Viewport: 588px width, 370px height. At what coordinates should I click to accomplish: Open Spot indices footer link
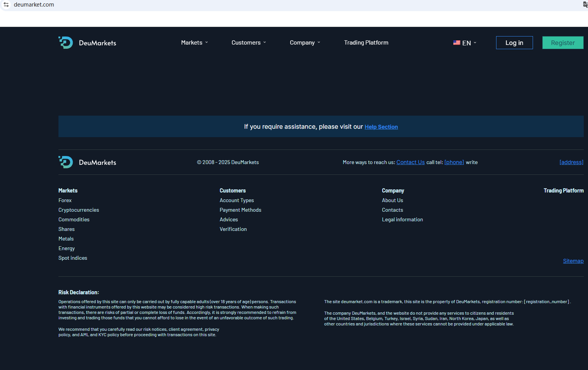point(73,258)
